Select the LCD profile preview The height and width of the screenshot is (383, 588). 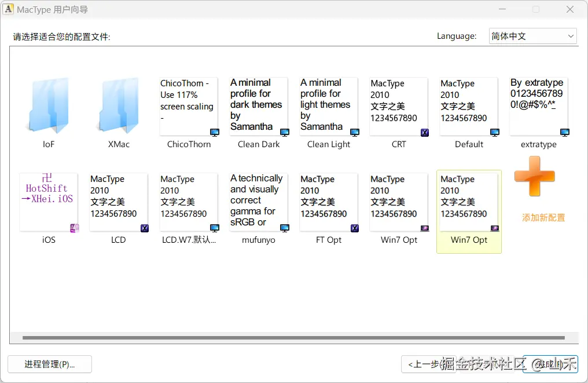click(x=119, y=202)
